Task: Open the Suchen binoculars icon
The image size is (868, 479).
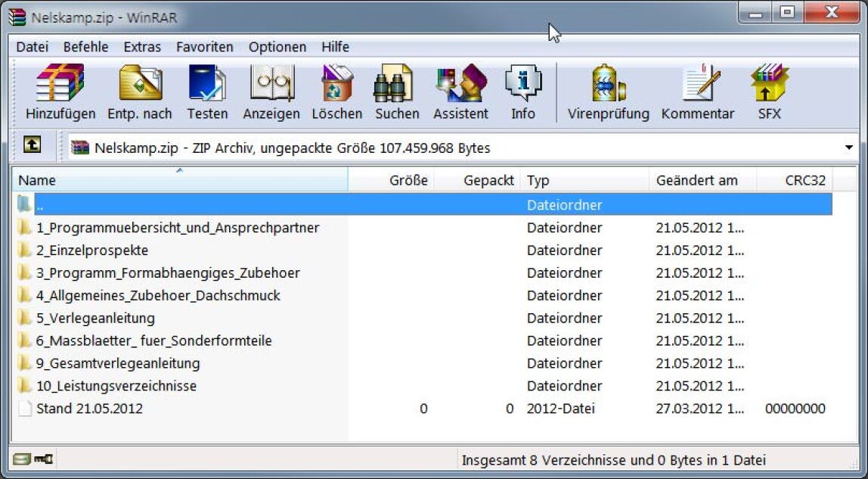Action: coord(393,83)
